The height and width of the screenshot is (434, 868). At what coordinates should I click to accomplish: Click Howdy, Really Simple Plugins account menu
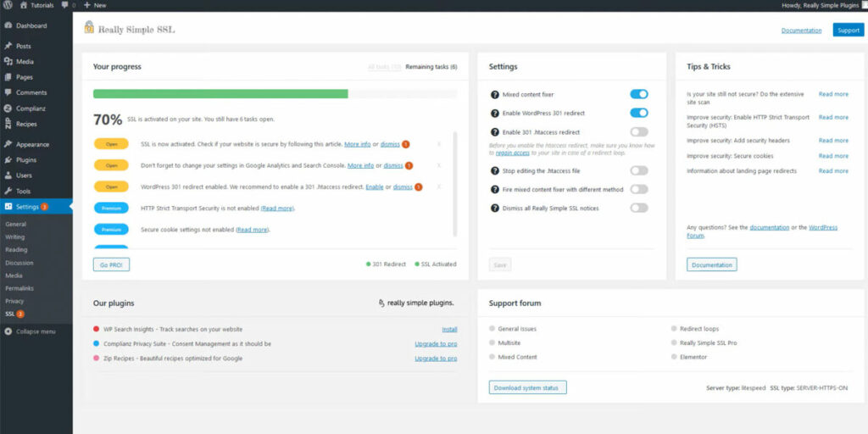[822, 5]
